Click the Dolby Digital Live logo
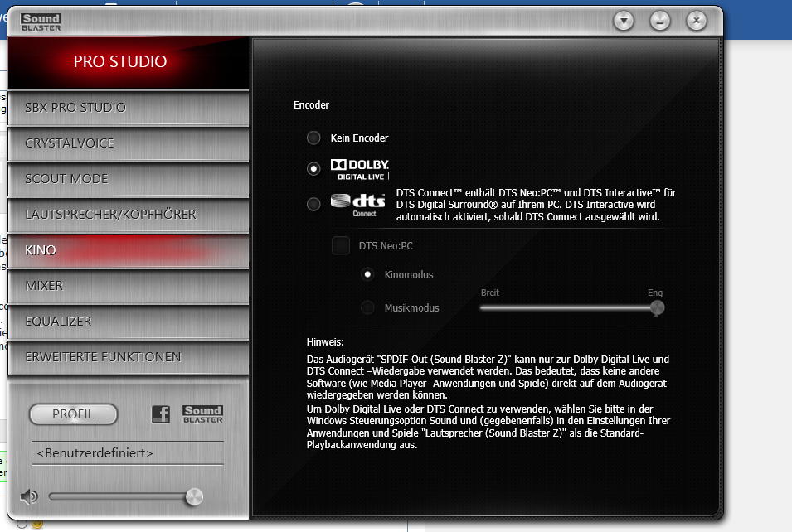The width and height of the screenshot is (792, 532). tap(360, 169)
